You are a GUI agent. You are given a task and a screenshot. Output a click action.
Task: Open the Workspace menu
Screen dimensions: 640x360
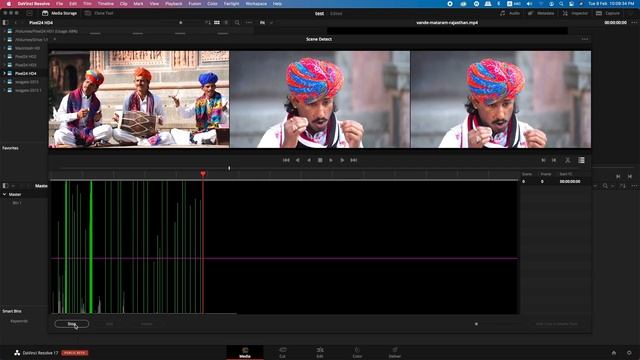click(256, 4)
